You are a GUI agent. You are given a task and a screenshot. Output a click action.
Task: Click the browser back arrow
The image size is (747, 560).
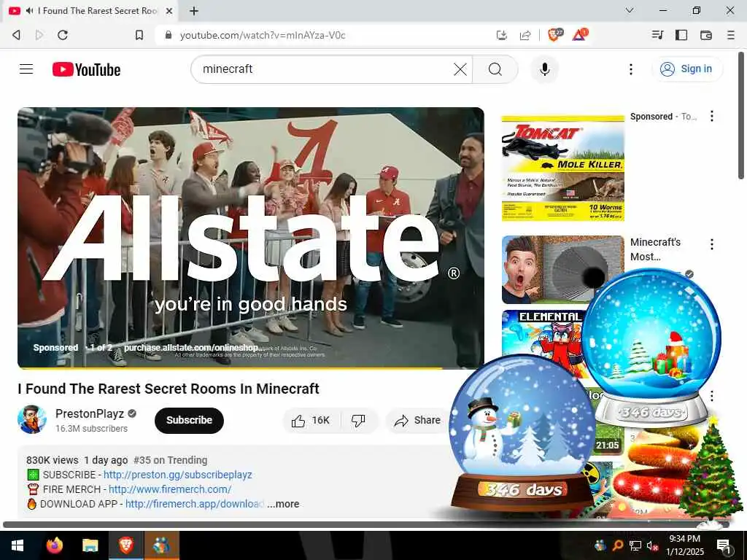pyautogui.click(x=16, y=35)
